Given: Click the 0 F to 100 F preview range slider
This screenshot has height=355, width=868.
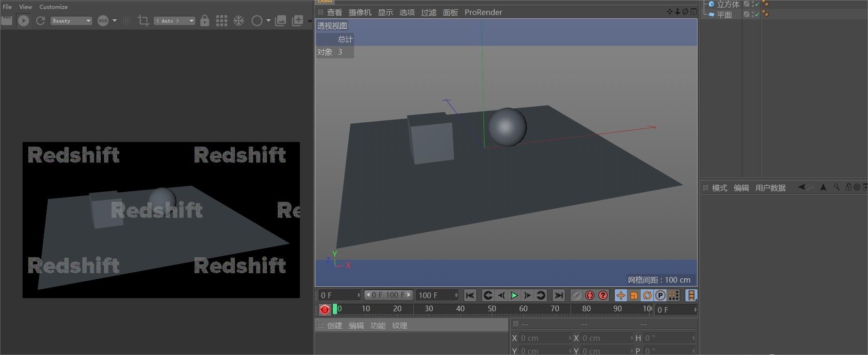Looking at the screenshot, I should [x=388, y=295].
